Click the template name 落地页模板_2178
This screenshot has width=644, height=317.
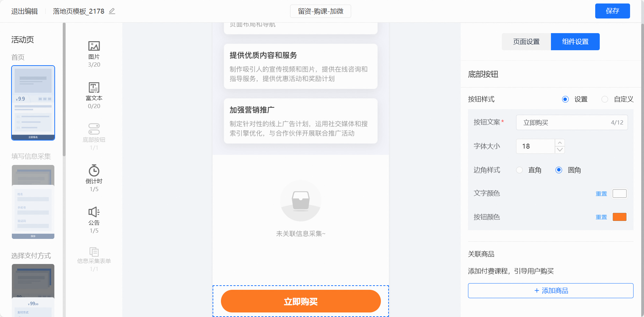pyautogui.click(x=79, y=11)
